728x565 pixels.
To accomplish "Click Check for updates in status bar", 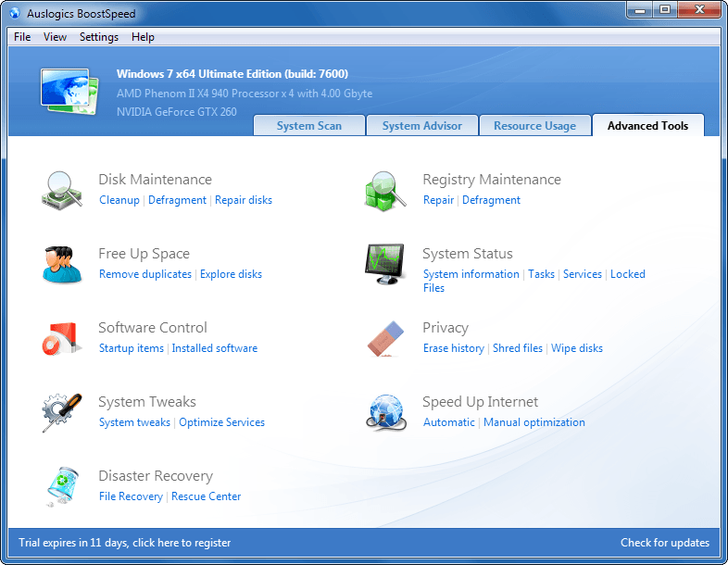I will (664, 543).
